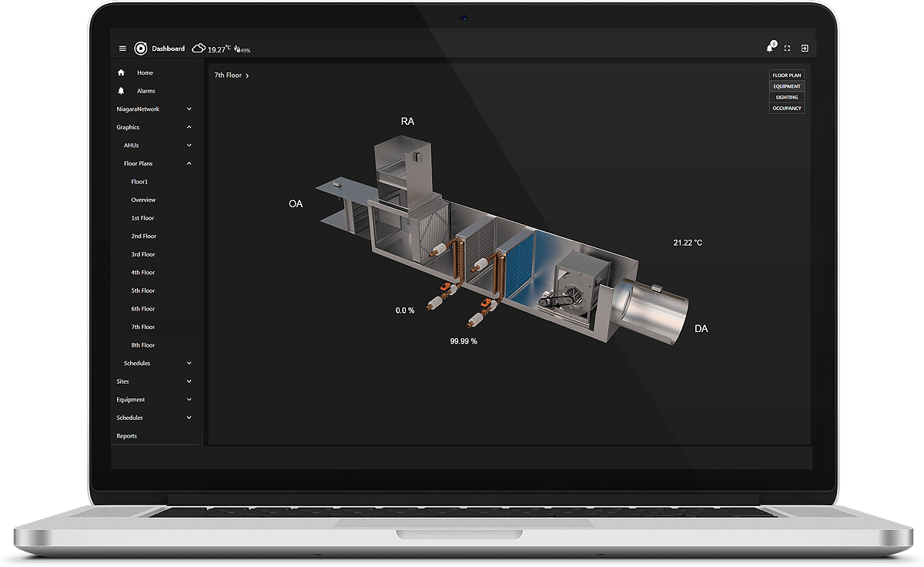Viewport: 924px width, 567px height.
Task: Click the cloud weather icon
Action: [x=199, y=49]
